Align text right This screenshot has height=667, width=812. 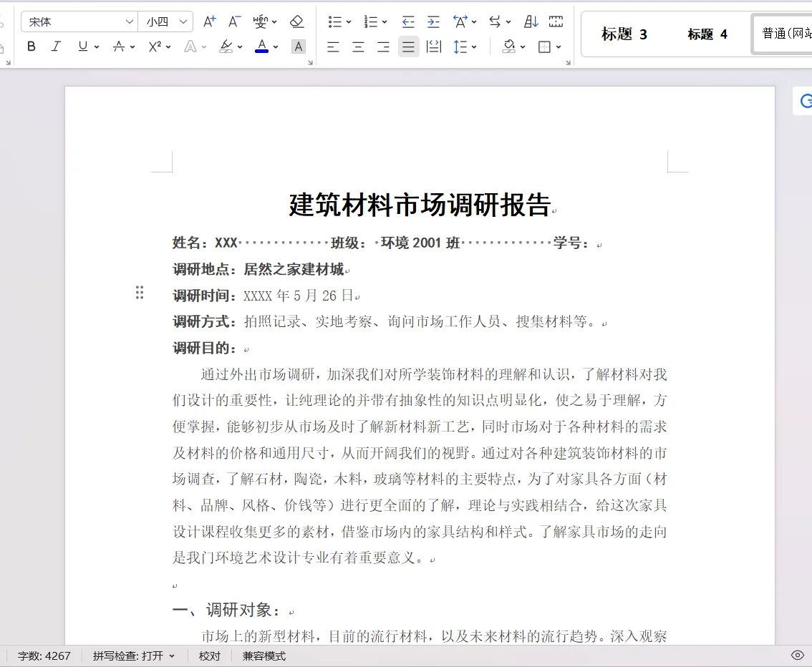[x=383, y=47]
